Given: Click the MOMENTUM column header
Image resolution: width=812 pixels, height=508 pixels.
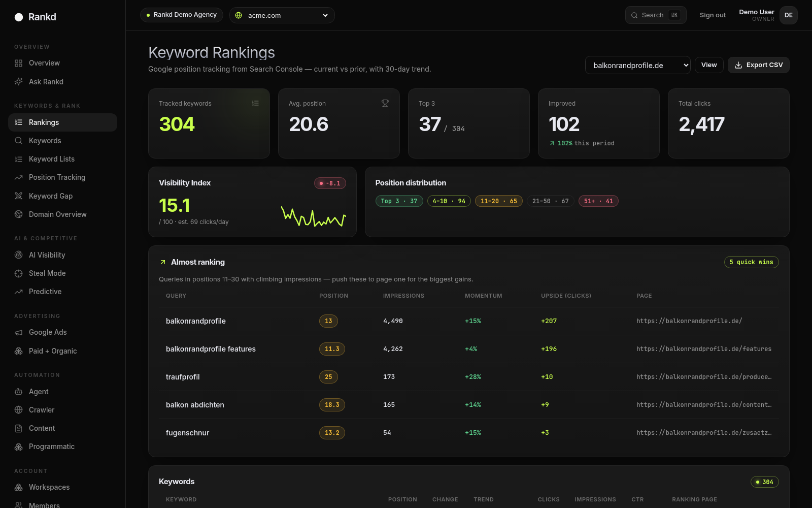Looking at the screenshot, I should (484, 296).
